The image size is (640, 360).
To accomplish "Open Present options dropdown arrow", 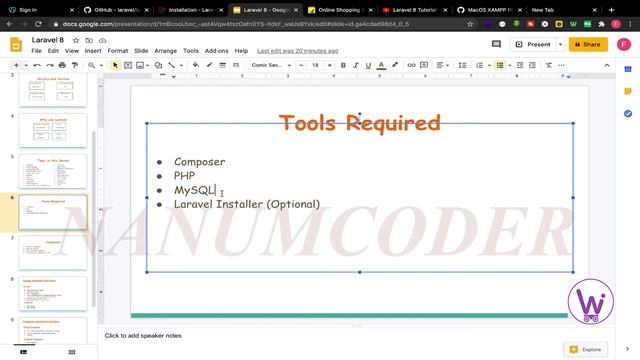I will pos(560,44).
